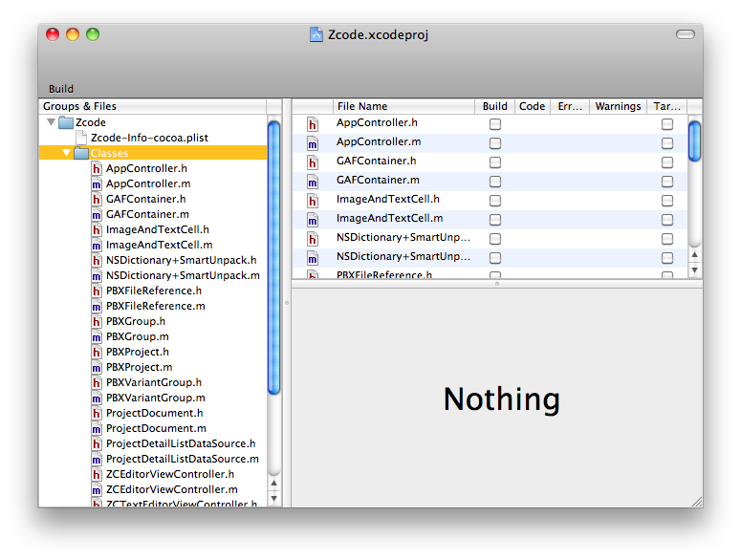
Task: Click PBXVariantGroup.m file icon
Action: pyautogui.click(x=97, y=398)
